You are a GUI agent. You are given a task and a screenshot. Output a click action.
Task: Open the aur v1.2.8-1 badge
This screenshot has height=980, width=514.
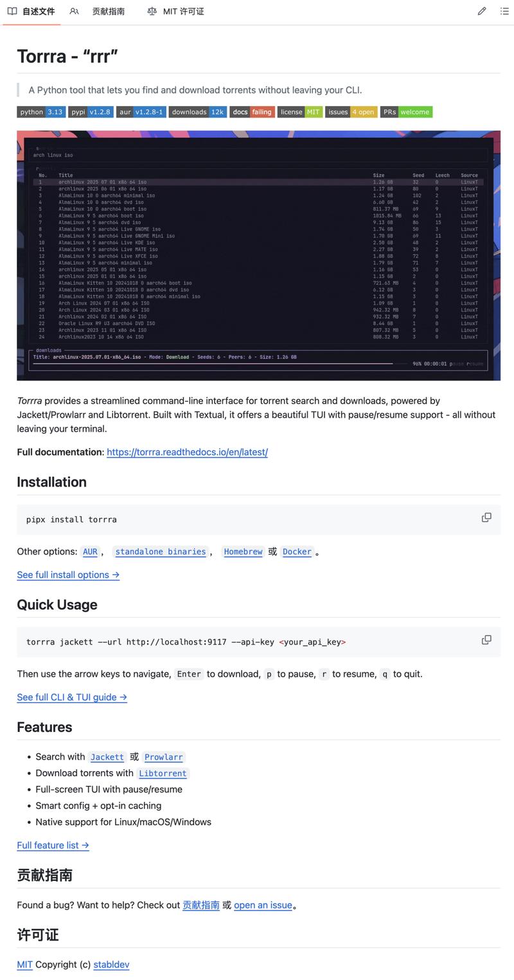[x=141, y=112]
